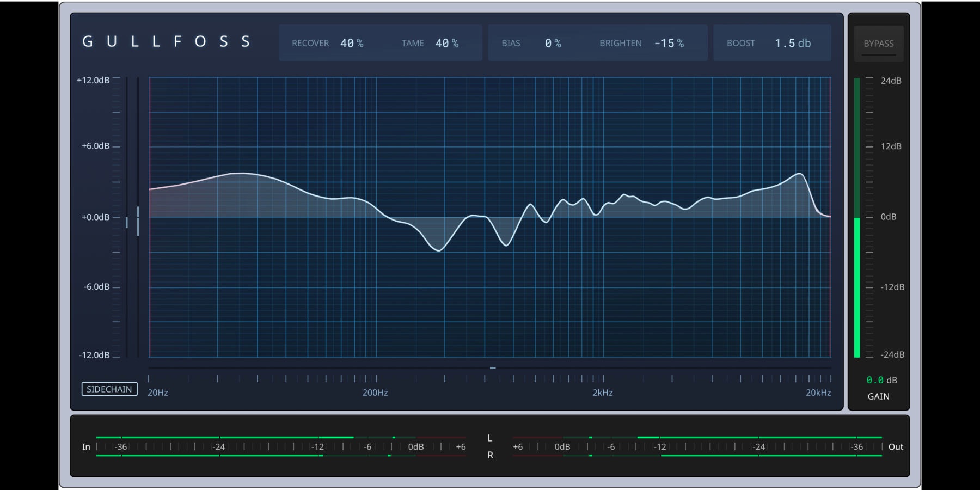Click the Out level meter right channel
Viewport: 980px width, 490px height.
[x=771, y=455]
